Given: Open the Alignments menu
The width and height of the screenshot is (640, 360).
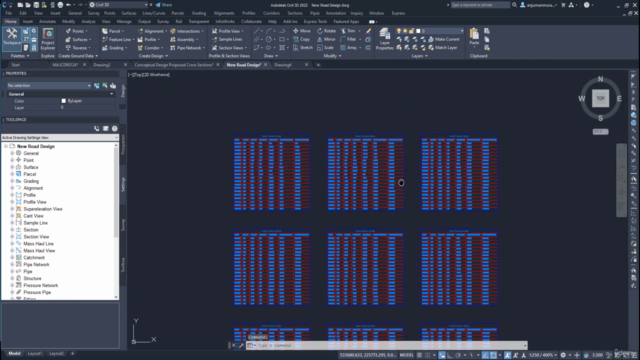Looking at the screenshot, I should 224,13.
